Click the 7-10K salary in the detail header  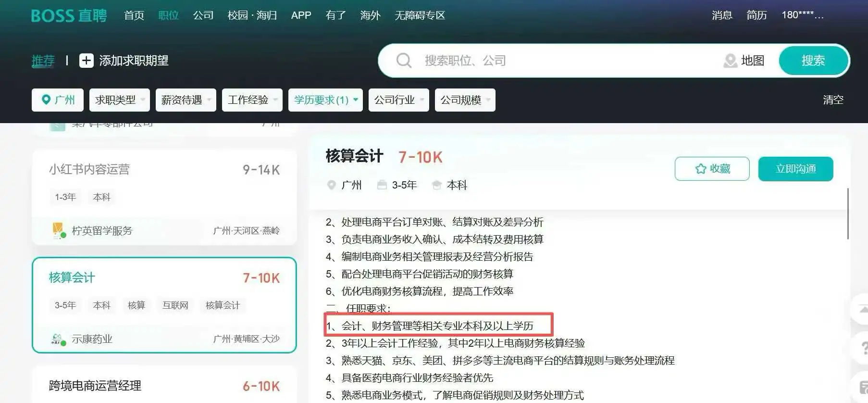pos(421,157)
